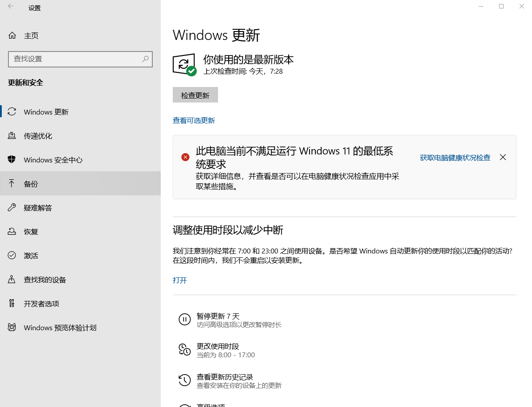Click the 暂停更新 pause icon
The height and width of the screenshot is (407, 532).
tap(185, 319)
